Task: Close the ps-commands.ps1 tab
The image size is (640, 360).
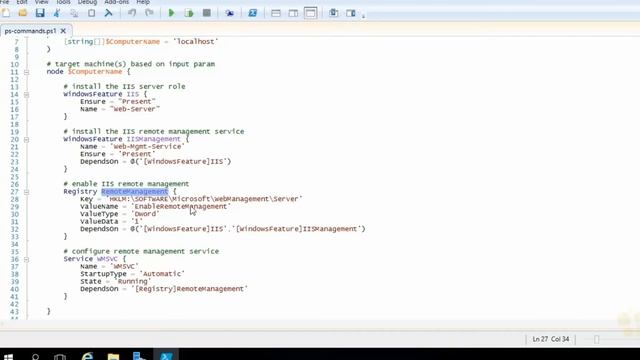Action: (63, 31)
